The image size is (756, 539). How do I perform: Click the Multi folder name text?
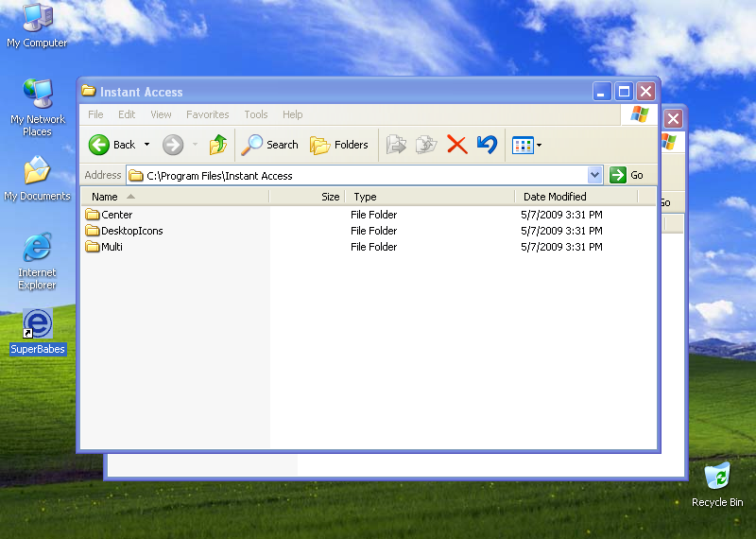click(112, 247)
